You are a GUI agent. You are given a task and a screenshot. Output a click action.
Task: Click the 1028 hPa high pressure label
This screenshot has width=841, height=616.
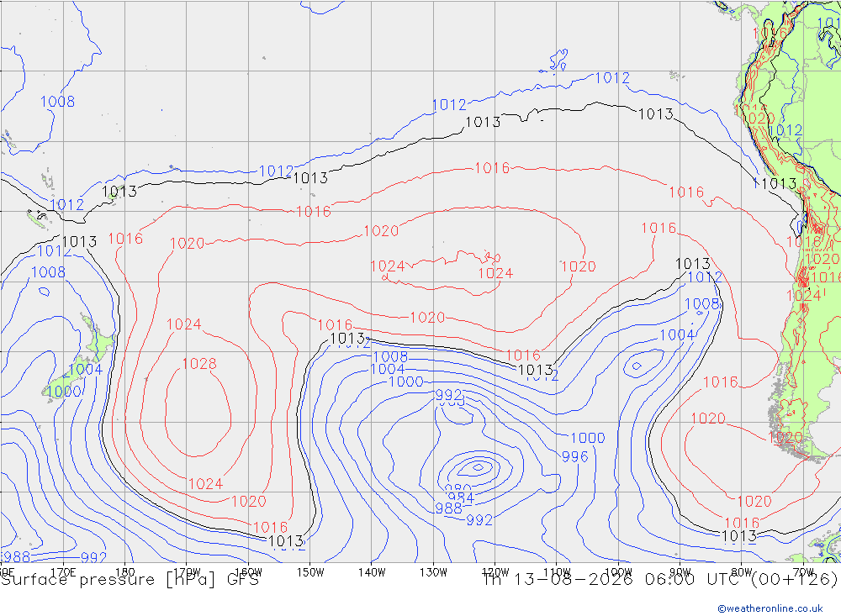pyautogui.click(x=199, y=364)
